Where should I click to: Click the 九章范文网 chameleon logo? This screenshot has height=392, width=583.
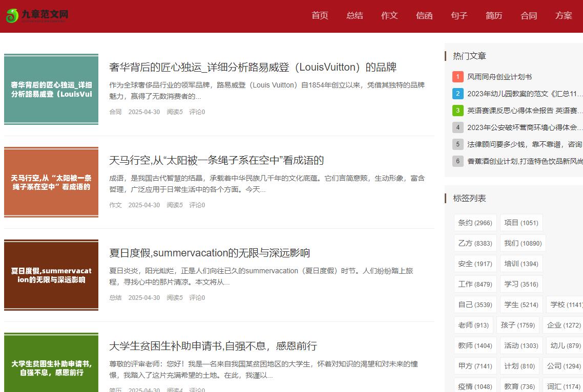click(37, 15)
